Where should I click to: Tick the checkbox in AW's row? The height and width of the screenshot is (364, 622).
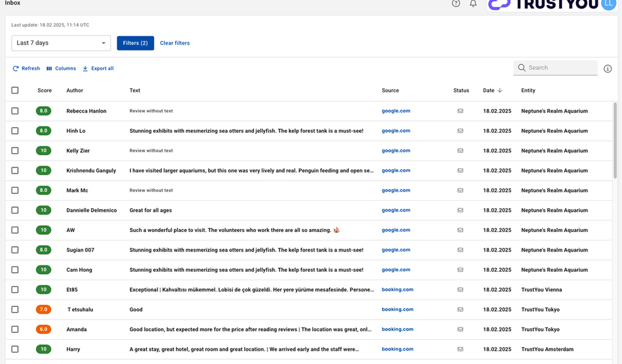point(15,230)
